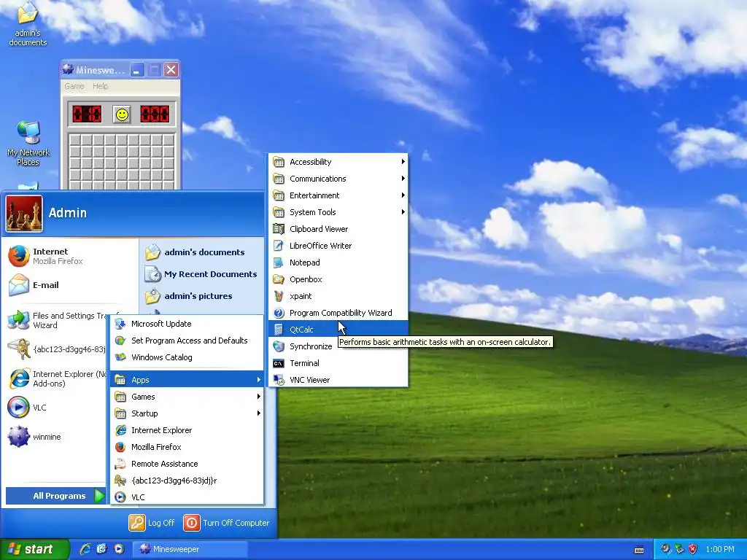The image size is (747, 560).
Task: Click the Windows Catalog icon
Action: click(120, 357)
